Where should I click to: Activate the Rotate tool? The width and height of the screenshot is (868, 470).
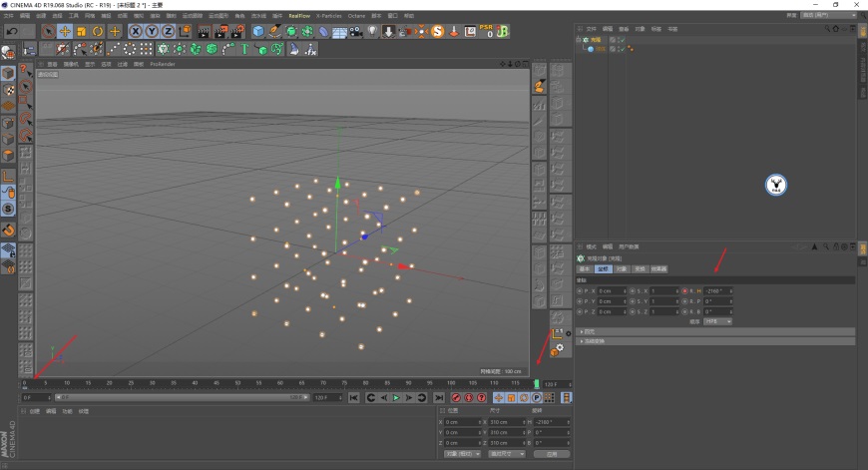98,32
